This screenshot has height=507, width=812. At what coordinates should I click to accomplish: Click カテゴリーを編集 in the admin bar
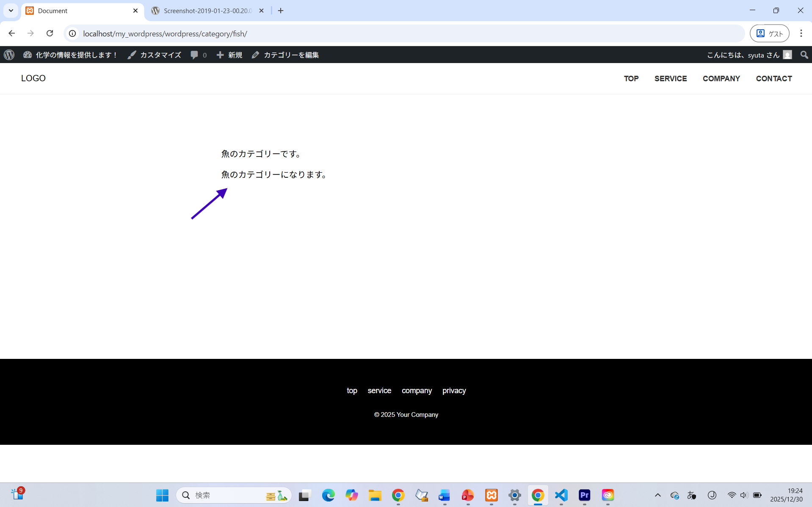[x=285, y=55]
